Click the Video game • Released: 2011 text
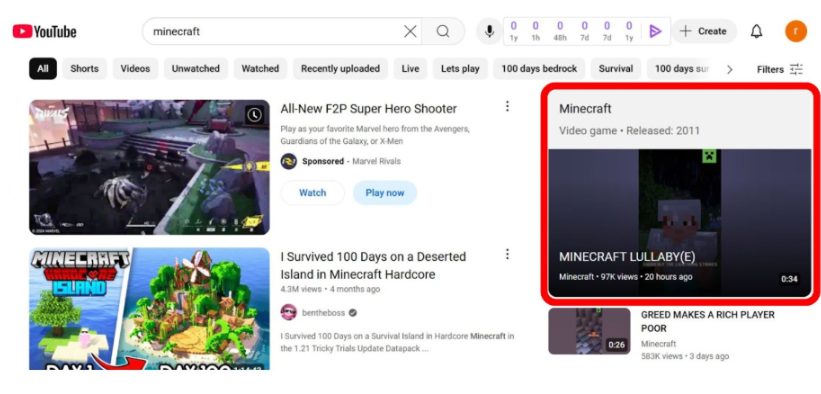821x394 pixels. click(x=629, y=130)
